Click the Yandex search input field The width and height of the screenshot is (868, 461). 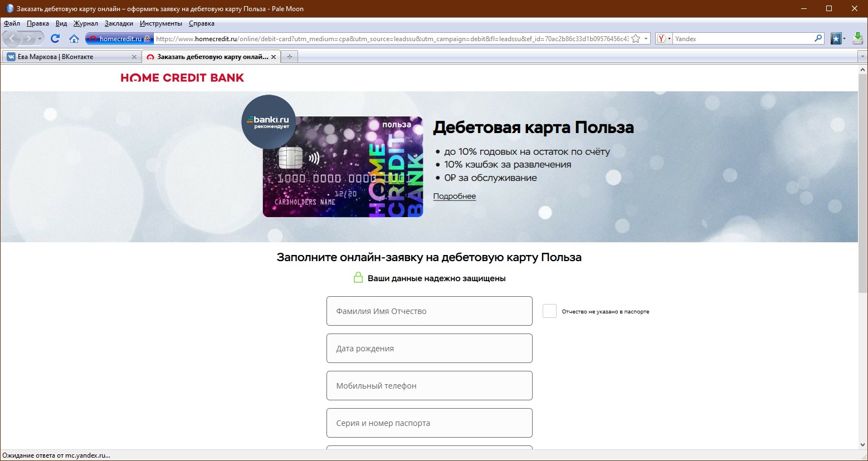pos(743,39)
